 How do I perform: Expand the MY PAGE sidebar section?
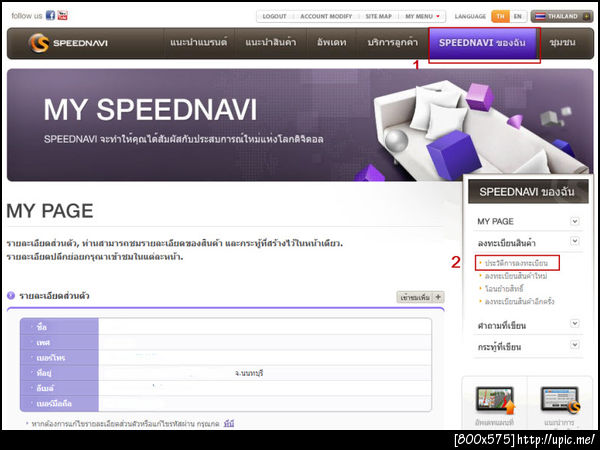pos(574,221)
